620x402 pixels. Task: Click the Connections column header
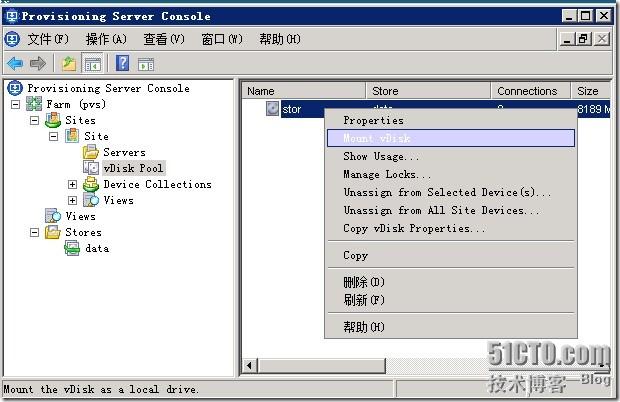(x=531, y=91)
